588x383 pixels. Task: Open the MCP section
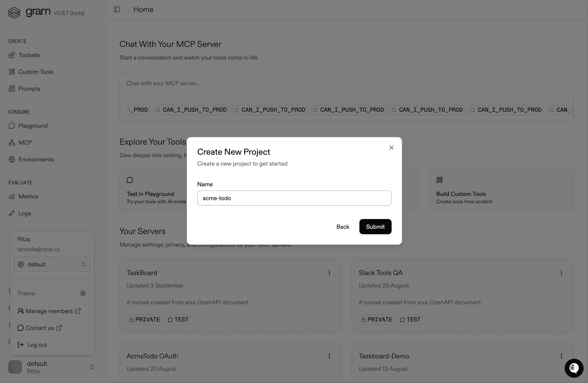[25, 142]
